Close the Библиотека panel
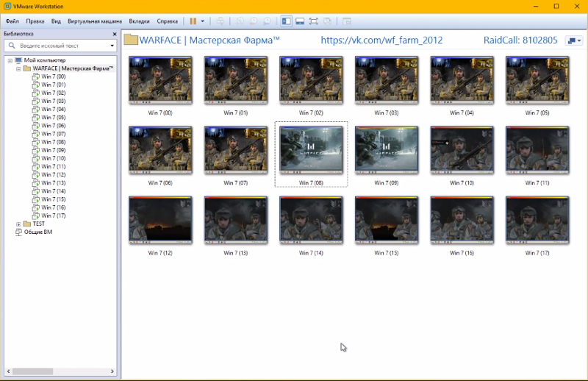The height and width of the screenshot is (381, 588). click(115, 34)
